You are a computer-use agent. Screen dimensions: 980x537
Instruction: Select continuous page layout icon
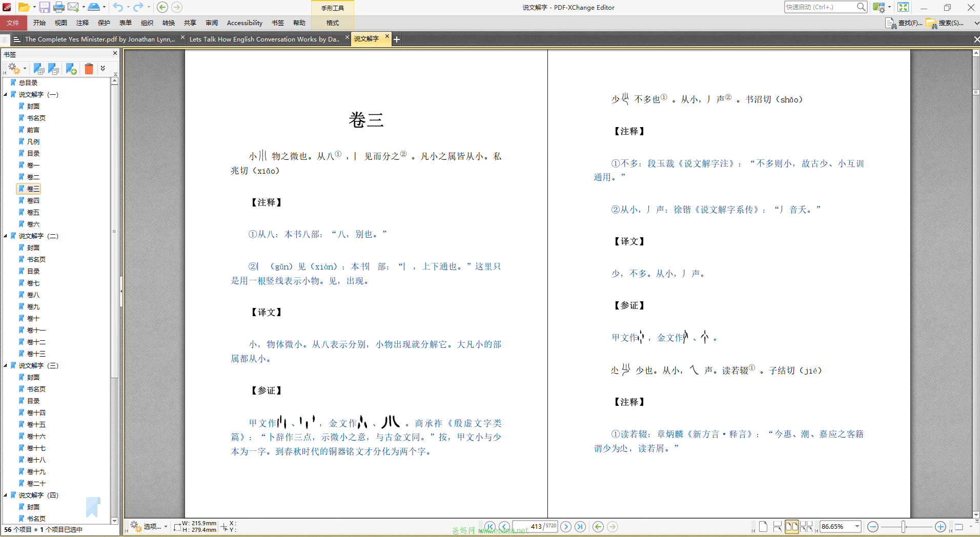pos(777,527)
